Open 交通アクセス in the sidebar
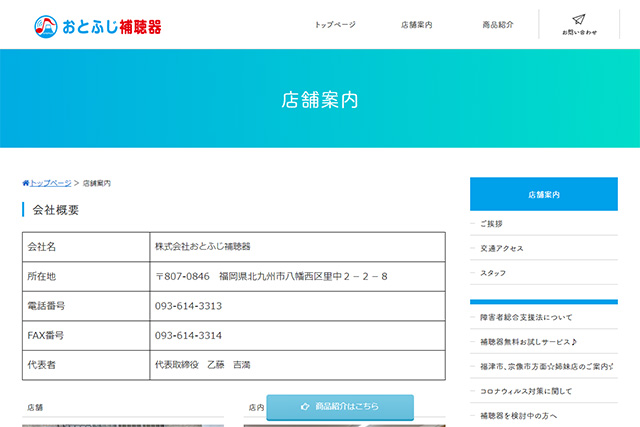Screen dimensions: 640x427 coord(501,248)
